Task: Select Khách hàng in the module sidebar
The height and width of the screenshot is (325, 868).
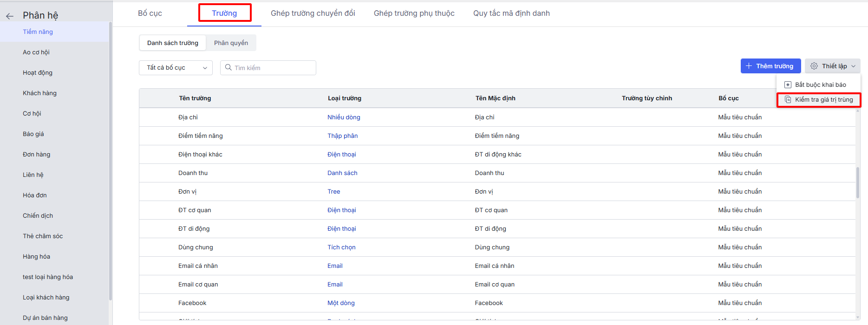Action: point(39,93)
